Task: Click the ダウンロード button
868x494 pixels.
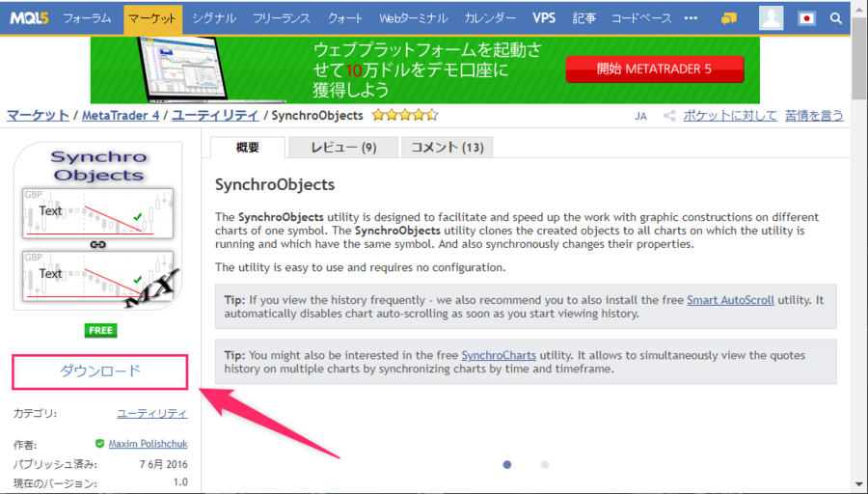Action: 100,371
